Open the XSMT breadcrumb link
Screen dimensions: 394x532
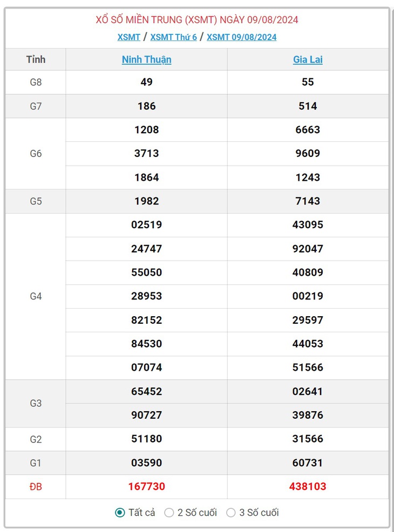(128, 37)
